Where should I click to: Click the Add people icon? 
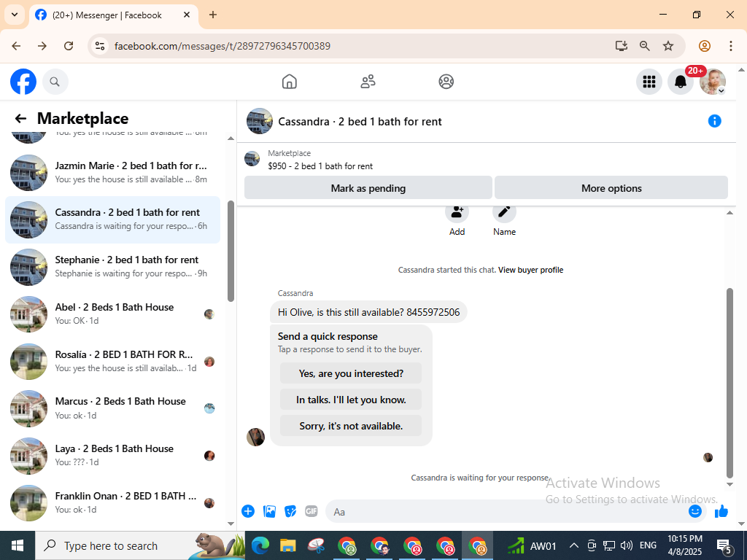[457, 212]
